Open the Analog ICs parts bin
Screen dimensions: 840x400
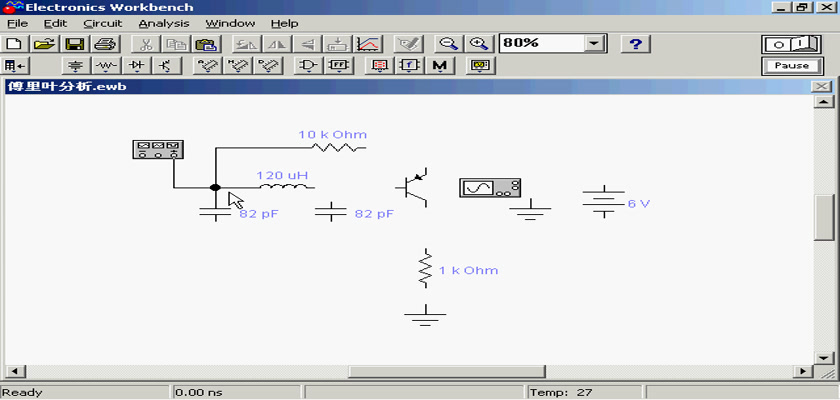206,66
